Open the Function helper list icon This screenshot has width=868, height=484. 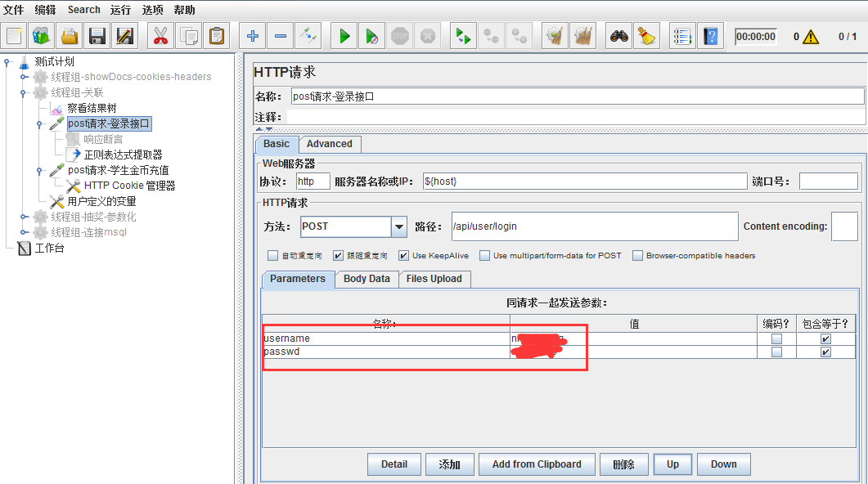coord(682,37)
